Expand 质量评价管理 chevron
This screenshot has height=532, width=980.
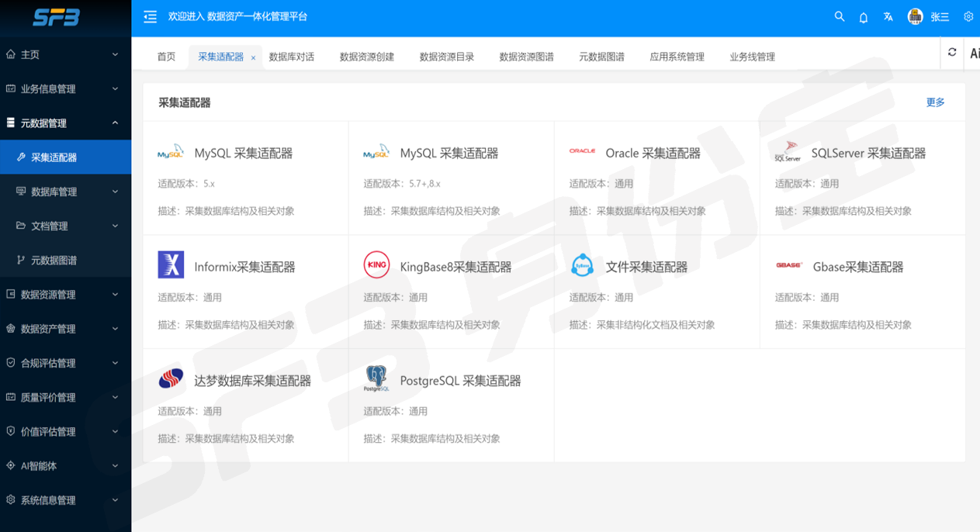tap(115, 397)
